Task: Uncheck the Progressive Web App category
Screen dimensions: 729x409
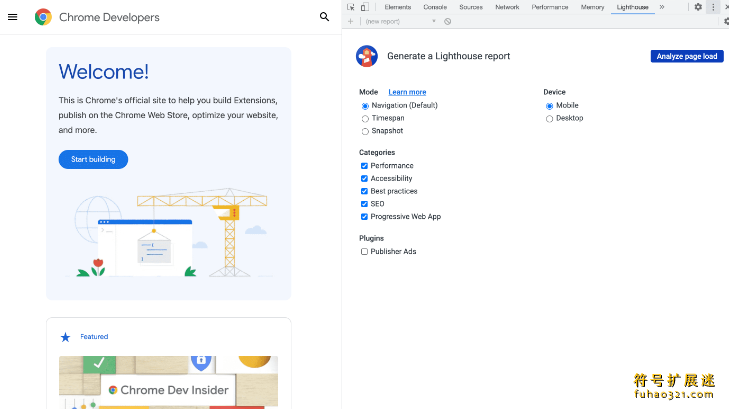Action: click(x=364, y=217)
